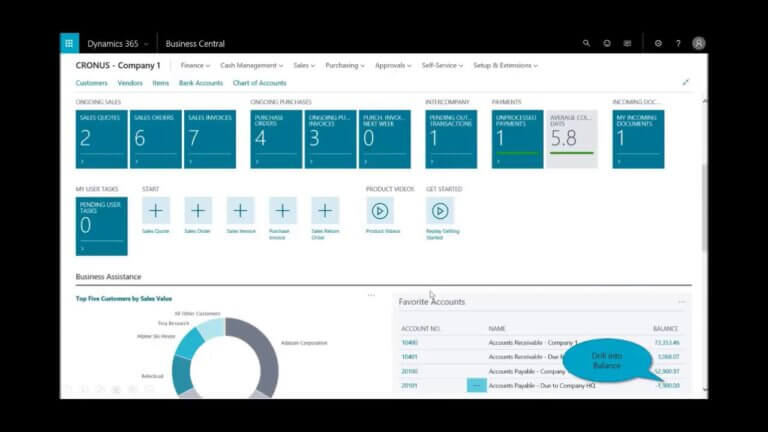
Task: Expand the page using the expand arrows icon
Action: pos(686,83)
